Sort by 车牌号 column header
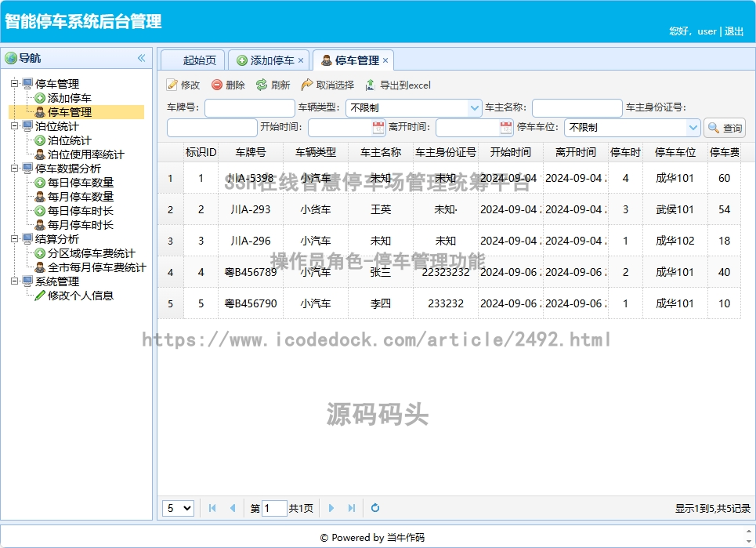Screen dimensions: 756x548 click(x=251, y=152)
